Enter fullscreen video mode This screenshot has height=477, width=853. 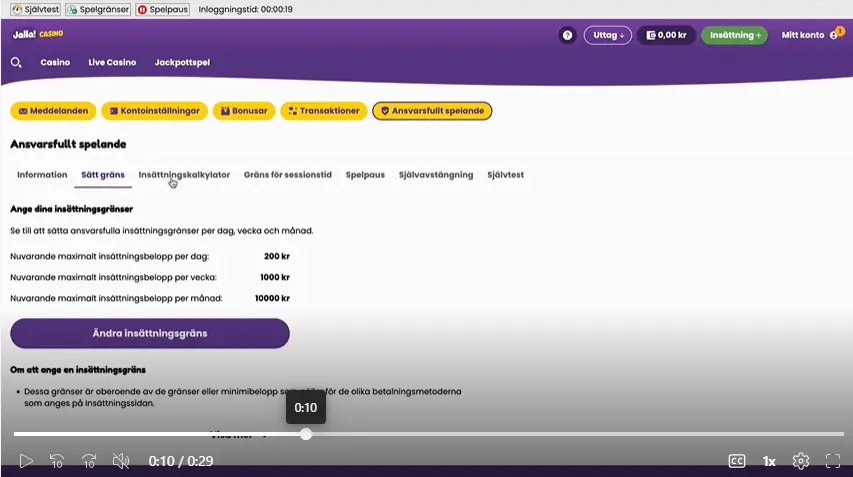click(833, 461)
